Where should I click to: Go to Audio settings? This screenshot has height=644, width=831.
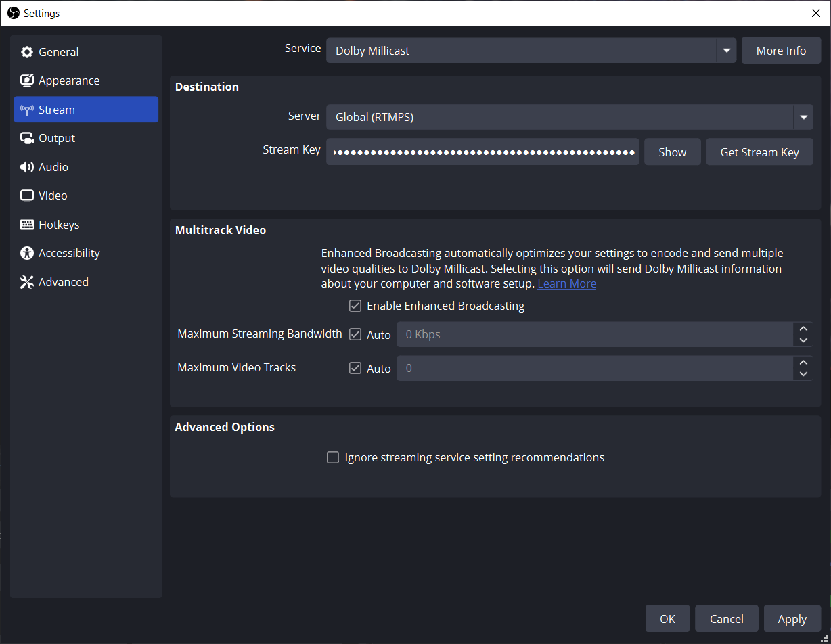pyautogui.click(x=86, y=167)
